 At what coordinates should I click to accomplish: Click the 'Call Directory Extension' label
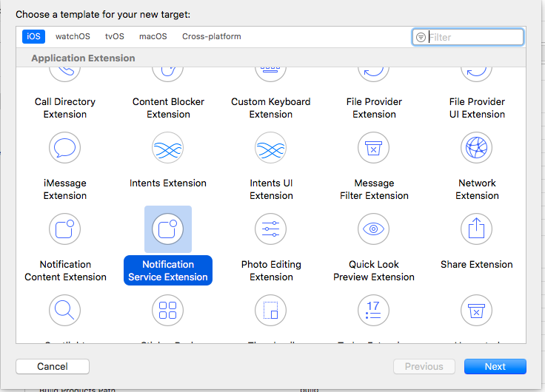(x=65, y=108)
